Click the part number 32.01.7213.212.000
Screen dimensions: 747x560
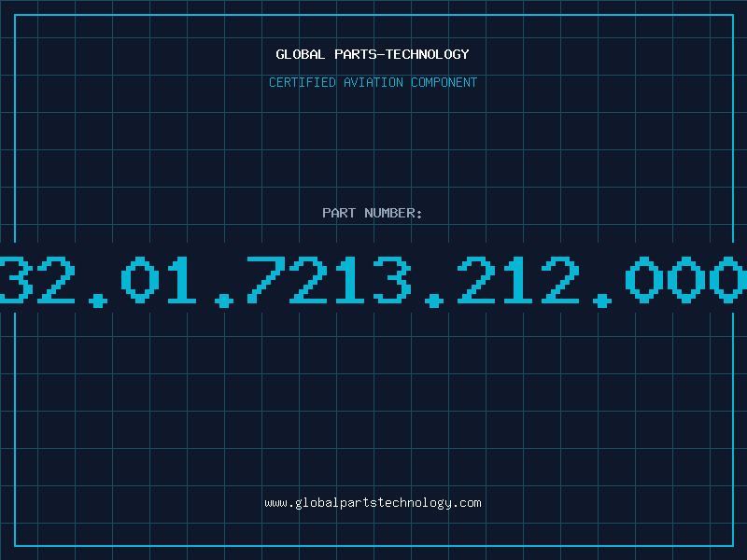click(373, 281)
